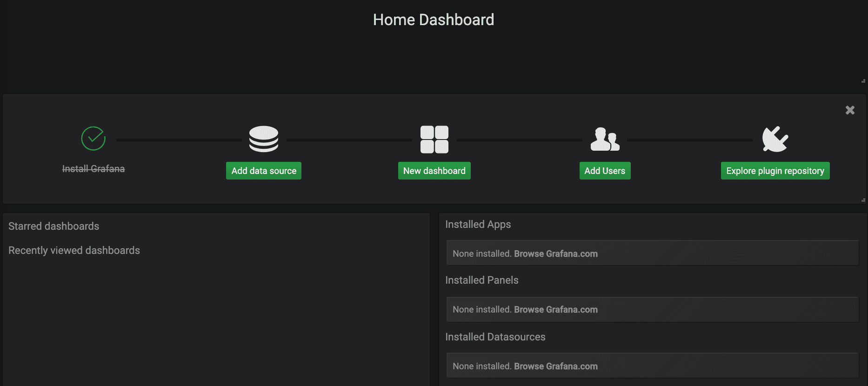Click resize handle of Home Dashboard panel
This screenshot has width=868, height=386.
[x=863, y=81]
